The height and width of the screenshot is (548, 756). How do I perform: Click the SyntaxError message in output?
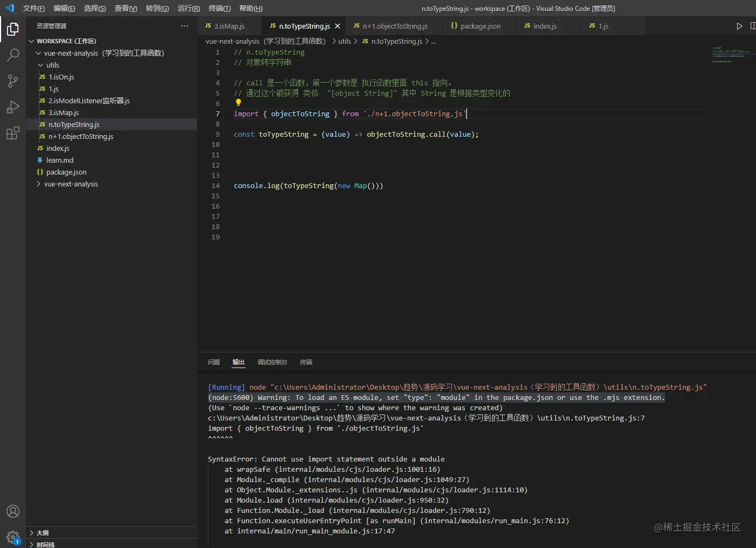(x=326, y=459)
